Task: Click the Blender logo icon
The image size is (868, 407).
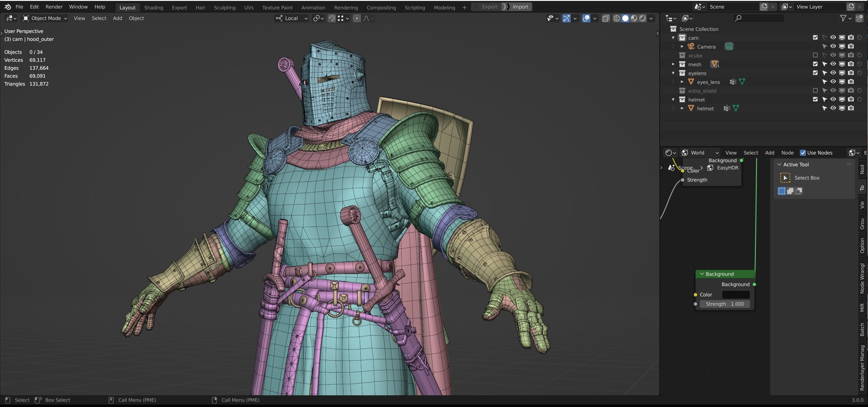Action: coord(8,7)
